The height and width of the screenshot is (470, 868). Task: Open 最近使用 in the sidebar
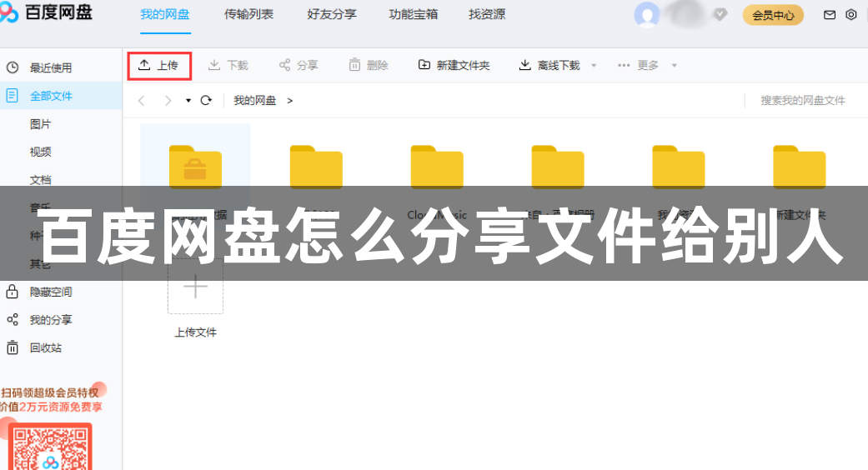click(51, 68)
